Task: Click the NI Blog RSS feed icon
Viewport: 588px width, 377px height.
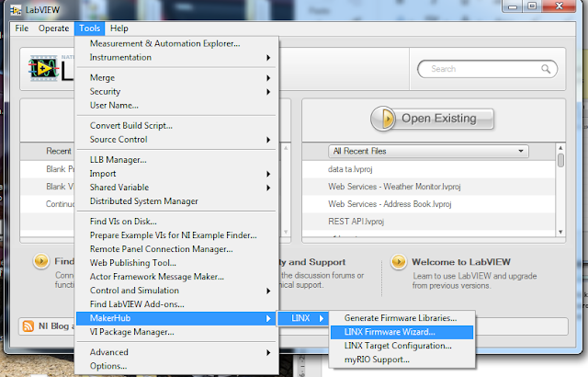Action: point(28,326)
